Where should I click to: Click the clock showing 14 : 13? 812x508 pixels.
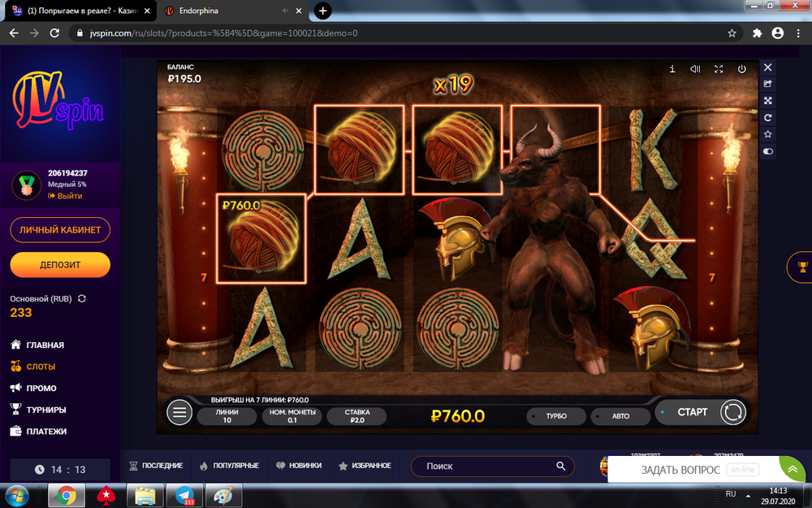pos(60,470)
